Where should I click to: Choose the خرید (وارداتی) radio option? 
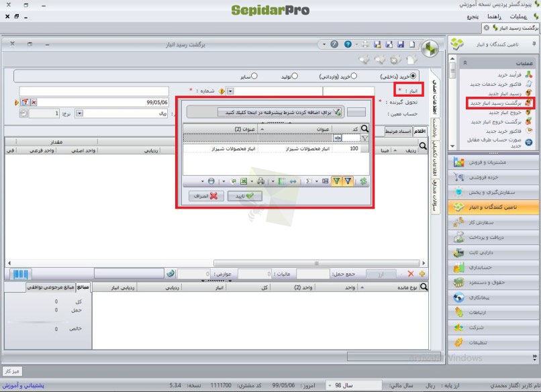[x=354, y=76]
